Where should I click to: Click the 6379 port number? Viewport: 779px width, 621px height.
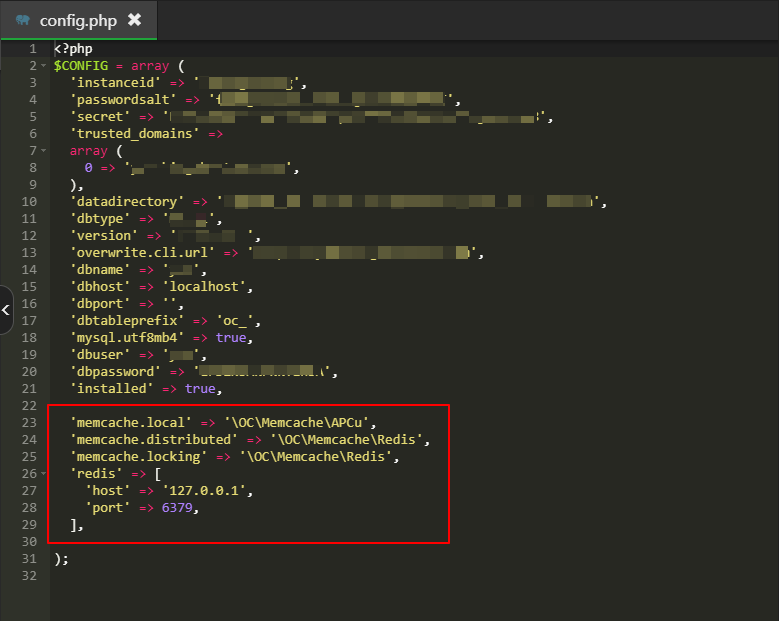coord(180,508)
